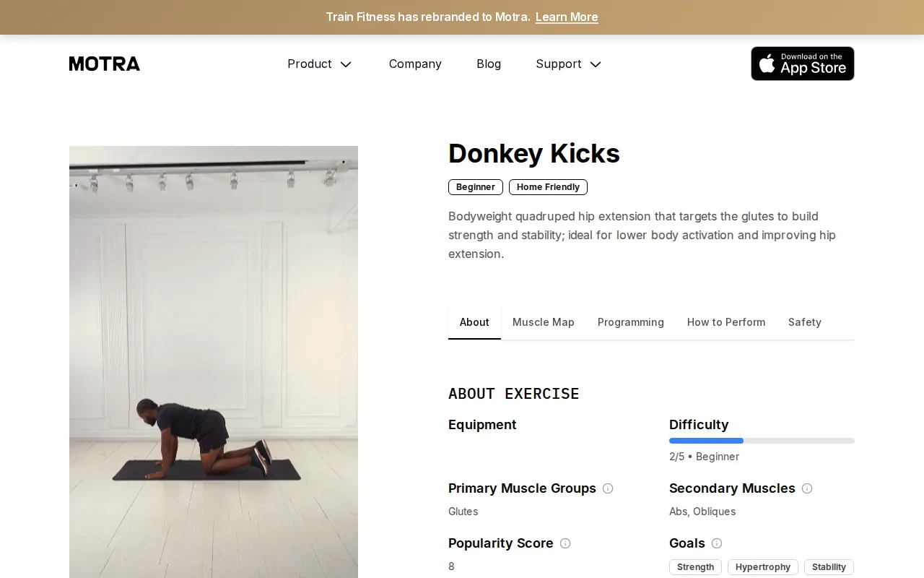Click the 'Equipment' label
Screen dimensions: 924x578
tap(482, 425)
